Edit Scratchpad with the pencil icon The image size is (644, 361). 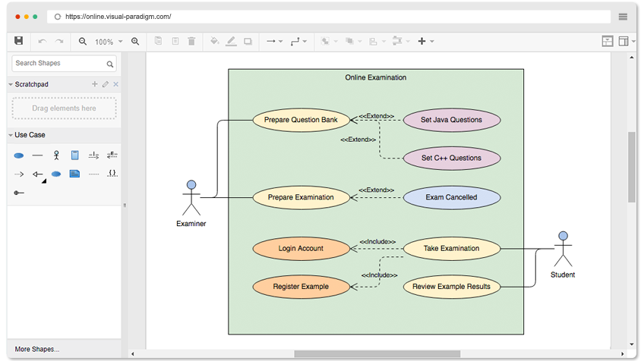pyautogui.click(x=106, y=83)
